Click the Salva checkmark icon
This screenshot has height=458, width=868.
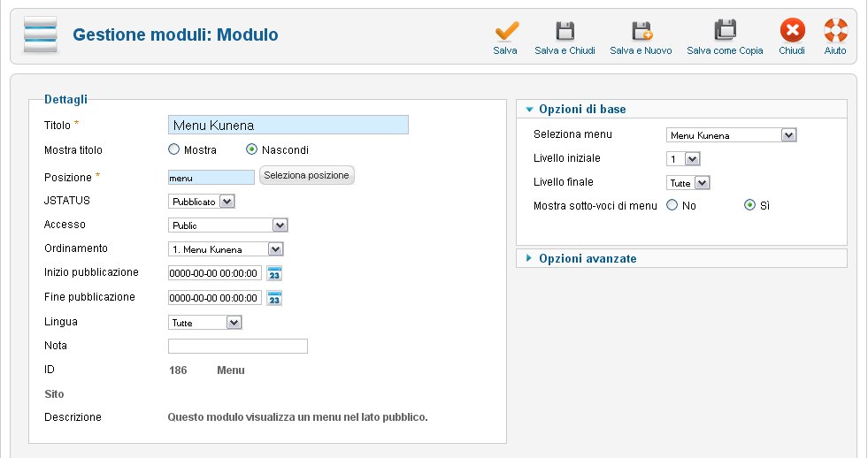(505, 32)
